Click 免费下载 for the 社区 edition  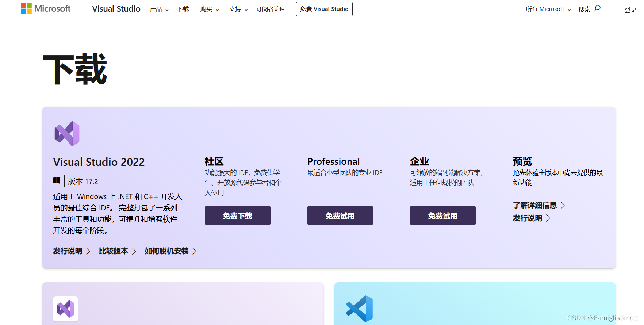[x=238, y=215]
